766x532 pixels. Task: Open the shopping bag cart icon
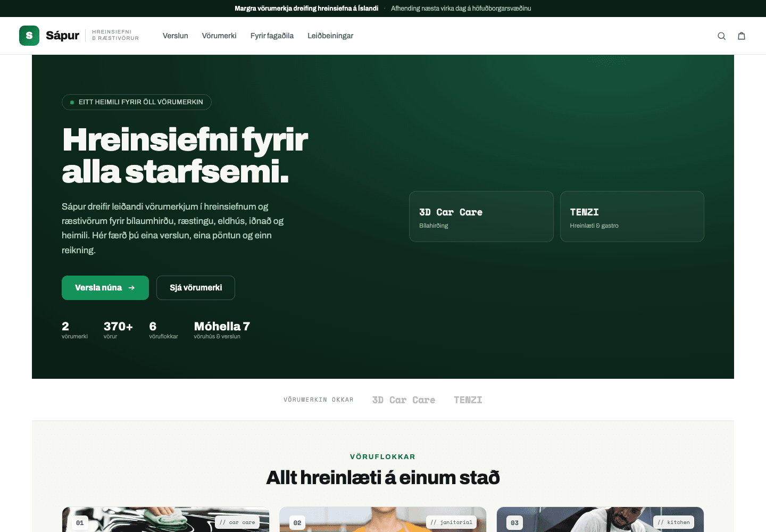742,36
